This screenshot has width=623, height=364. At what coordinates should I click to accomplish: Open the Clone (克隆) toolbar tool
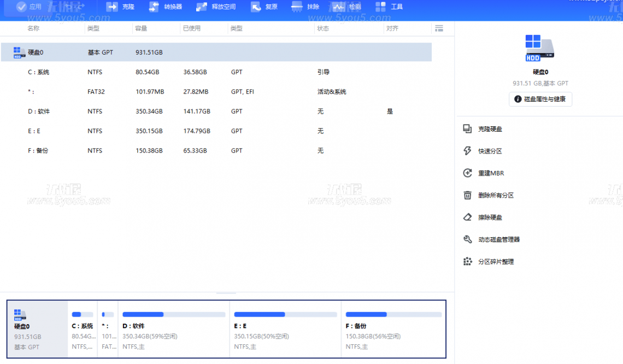[120, 7]
